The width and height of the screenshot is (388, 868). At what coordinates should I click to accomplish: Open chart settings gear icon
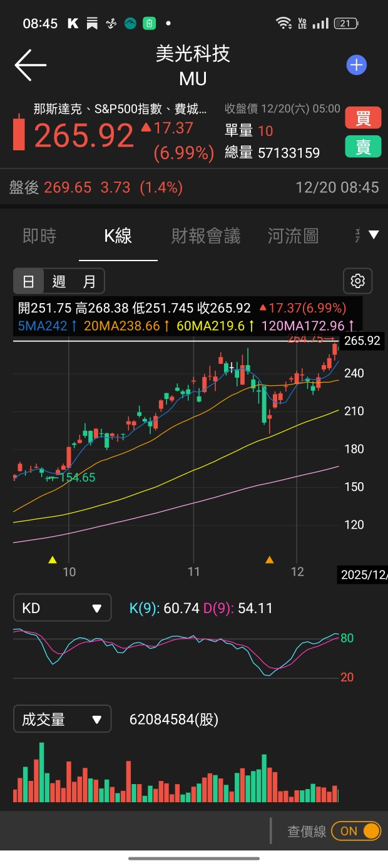(358, 281)
